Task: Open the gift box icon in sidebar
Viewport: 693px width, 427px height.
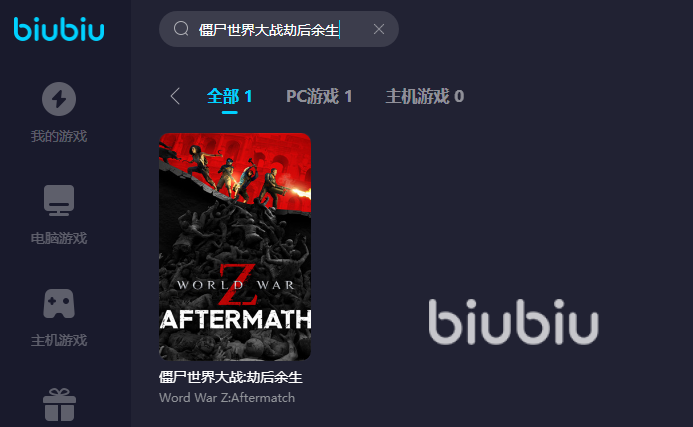Action: (59, 404)
